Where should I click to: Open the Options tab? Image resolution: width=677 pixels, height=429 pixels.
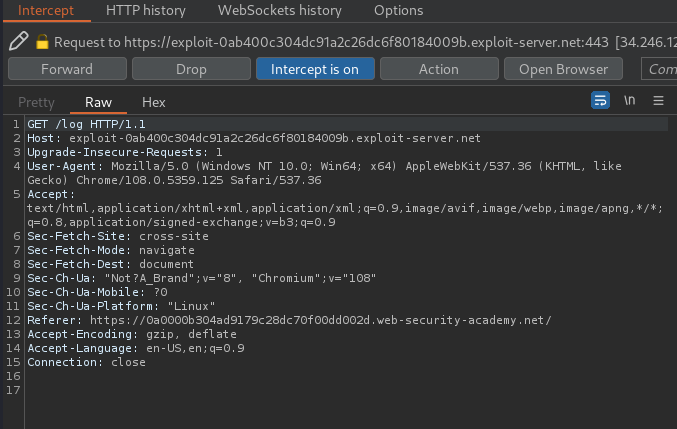pos(399,10)
